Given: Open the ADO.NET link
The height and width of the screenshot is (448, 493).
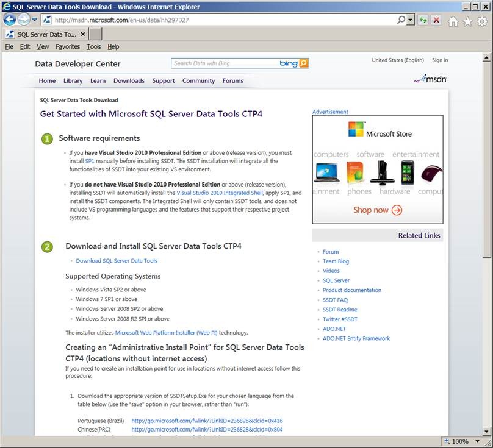Looking at the screenshot, I should (x=334, y=329).
